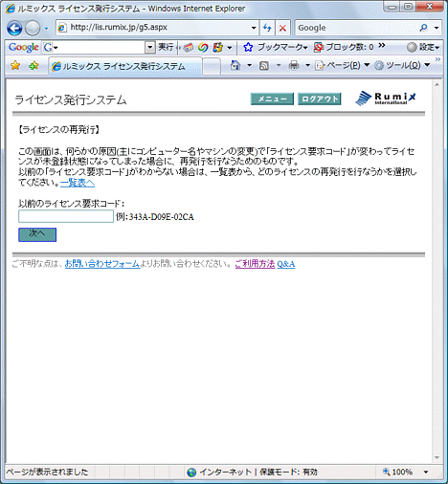Image resolution: width=448 pixels, height=484 pixels.
Task: Click the メニュー button
Action: pyautogui.click(x=272, y=99)
